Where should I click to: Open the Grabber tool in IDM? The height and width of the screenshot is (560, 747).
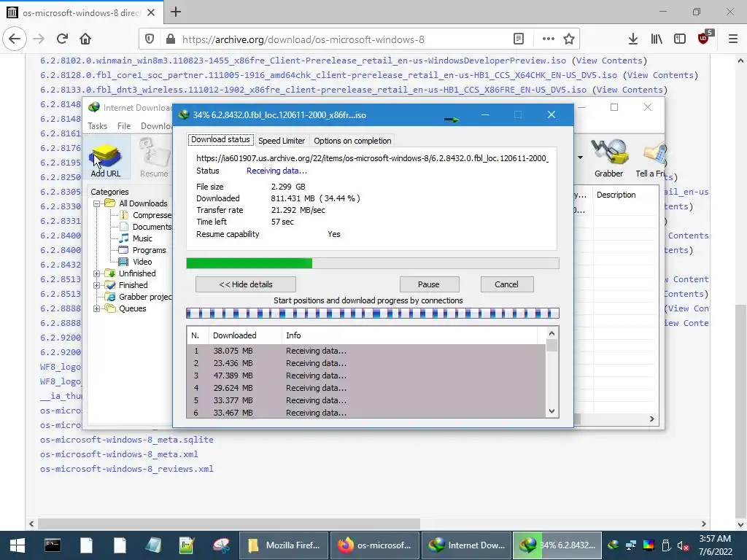pos(608,158)
